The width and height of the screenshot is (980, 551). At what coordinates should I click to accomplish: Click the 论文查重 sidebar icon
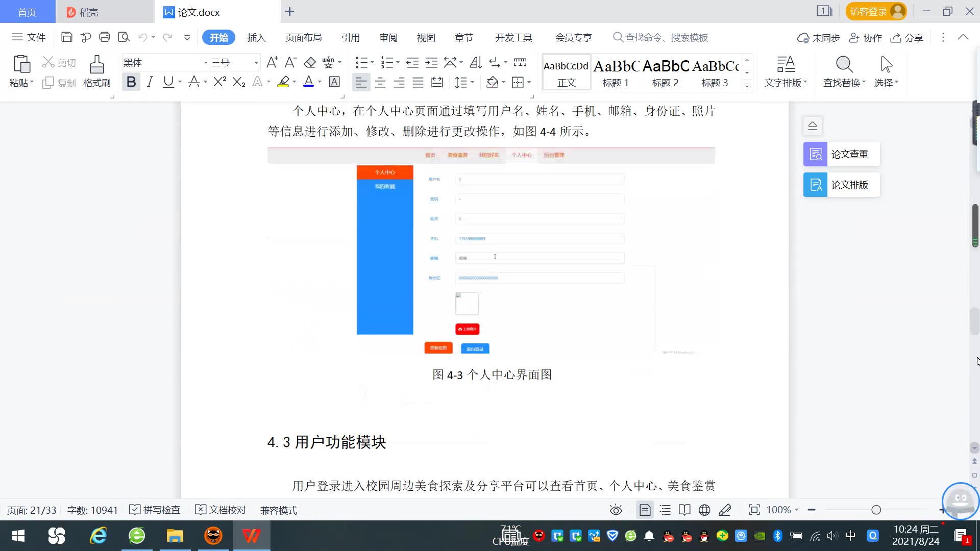coord(815,154)
